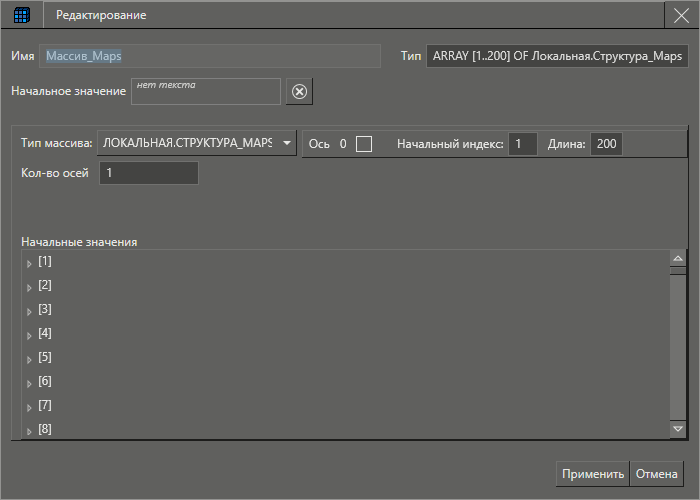Open the Тип массива dropdown
Image resolution: width=700 pixels, height=500 pixels.
(x=287, y=144)
